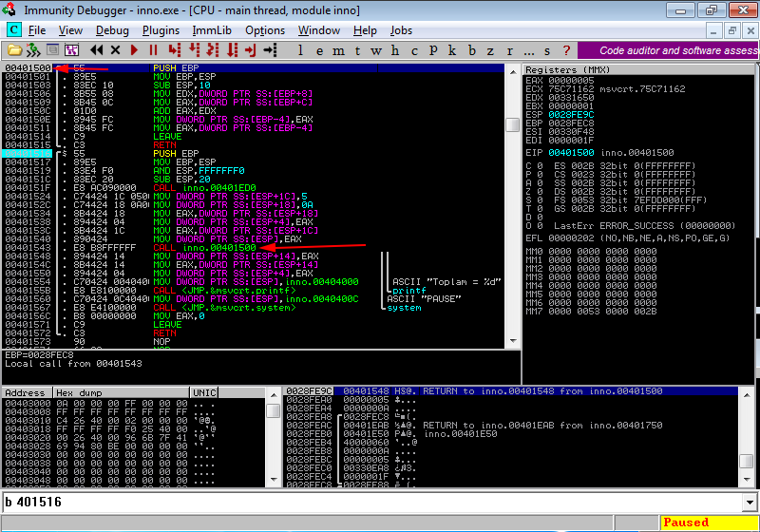Click the Trace into toolbar icon

213,50
